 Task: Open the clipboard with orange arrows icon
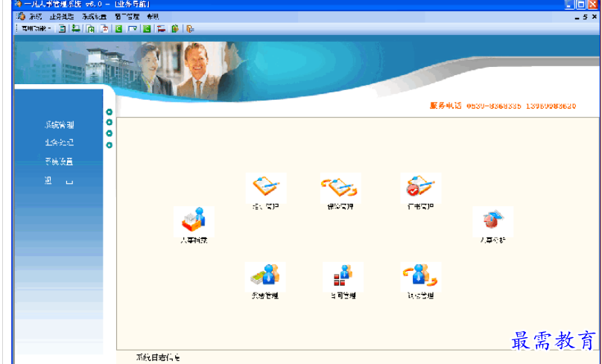pos(340,188)
